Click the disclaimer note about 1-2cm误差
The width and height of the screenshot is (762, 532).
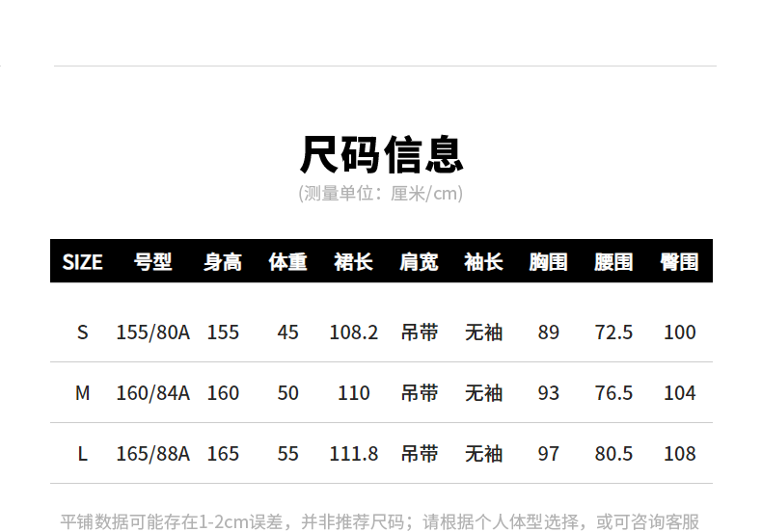(x=380, y=521)
